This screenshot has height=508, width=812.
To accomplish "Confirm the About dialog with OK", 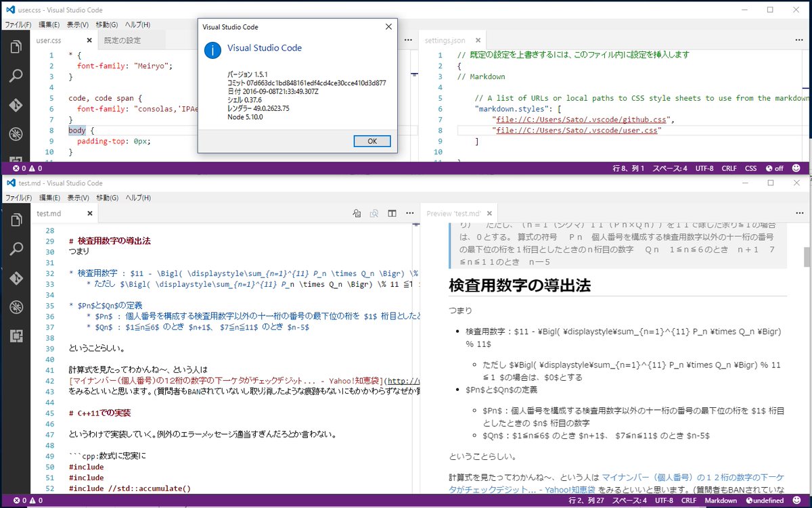I will (371, 141).
